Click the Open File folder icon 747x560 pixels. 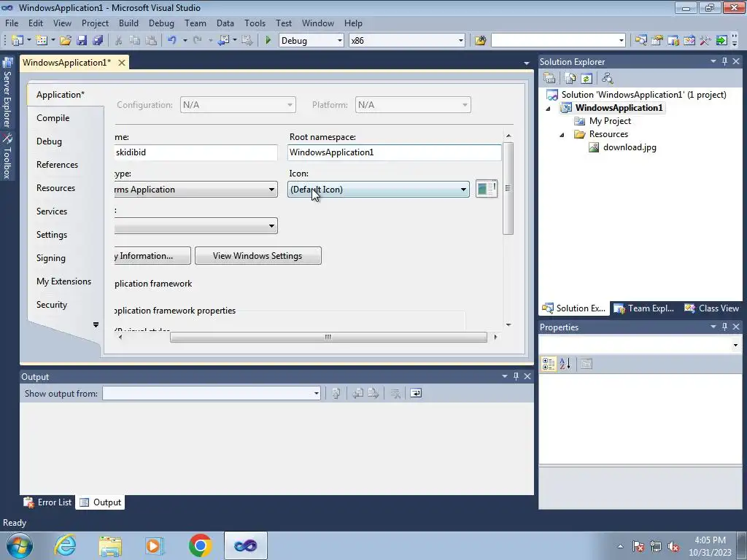click(x=66, y=41)
